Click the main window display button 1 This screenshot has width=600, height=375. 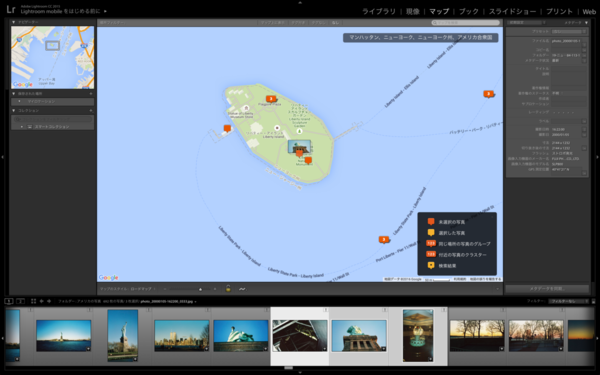click(9, 301)
